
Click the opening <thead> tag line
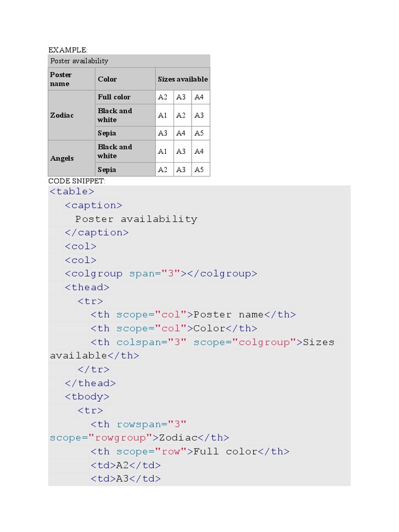coord(87,287)
